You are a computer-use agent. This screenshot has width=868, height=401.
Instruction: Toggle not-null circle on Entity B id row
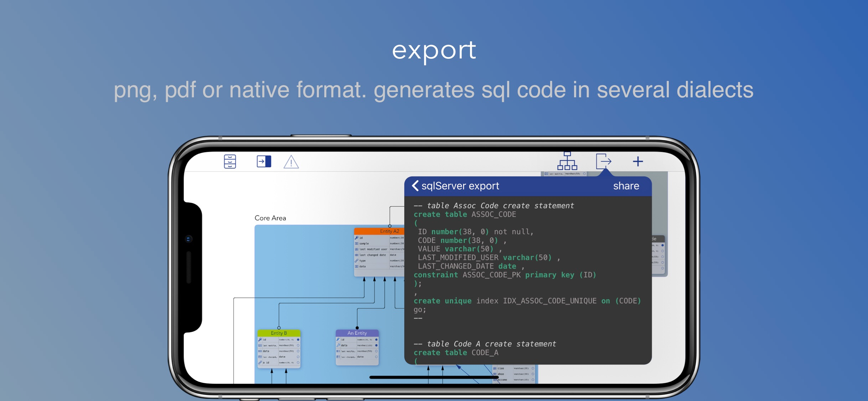click(x=298, y=340)
